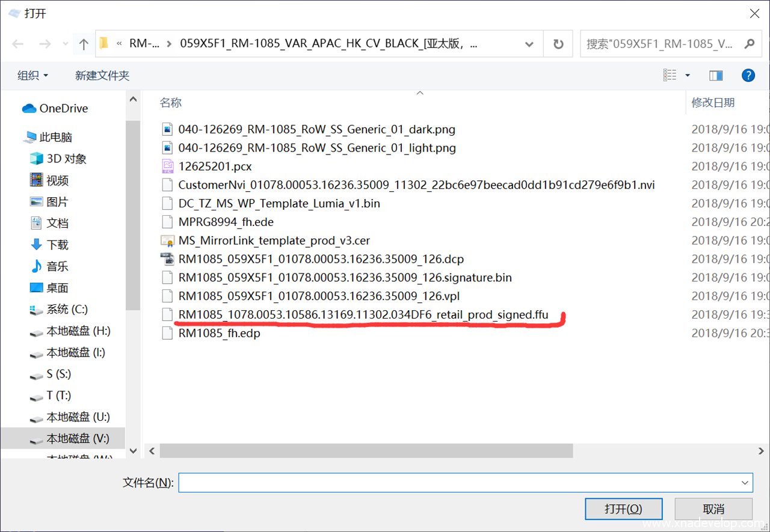Select the MS_MirrorLink_template_prod_v3.cer file
770x532 pixels.
(x=274, y=240)
